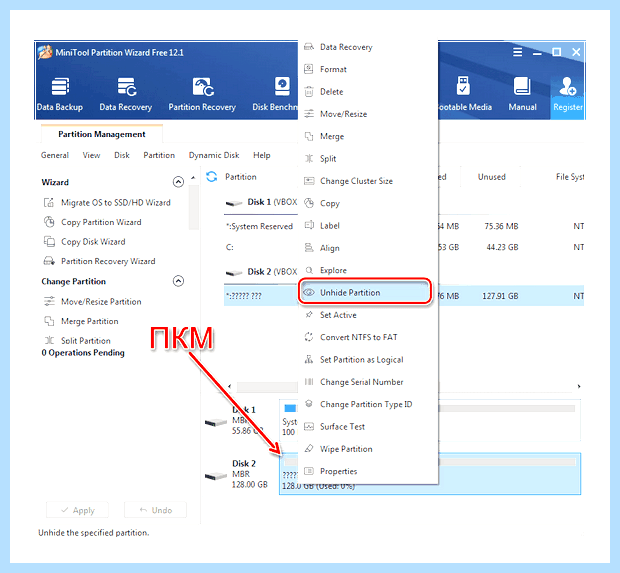The height and width of the screenshot is (573, 620).
Task: Choose Copy in the context menu
Action: (368, 203)
